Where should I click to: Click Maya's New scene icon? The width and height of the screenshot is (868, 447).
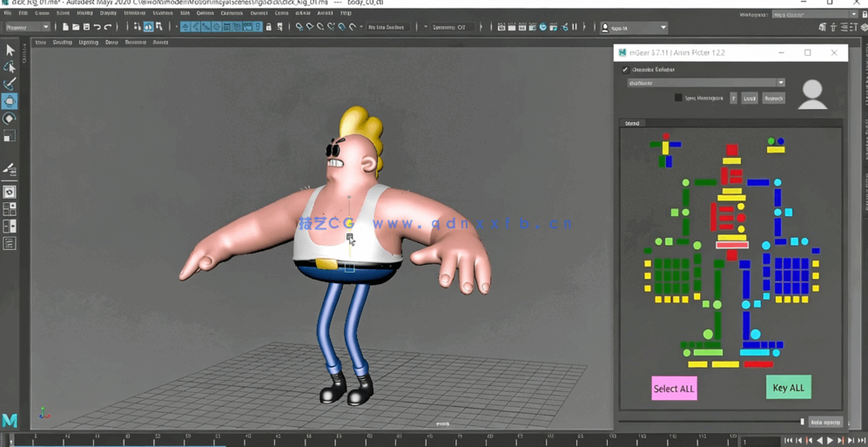(65, 28)
